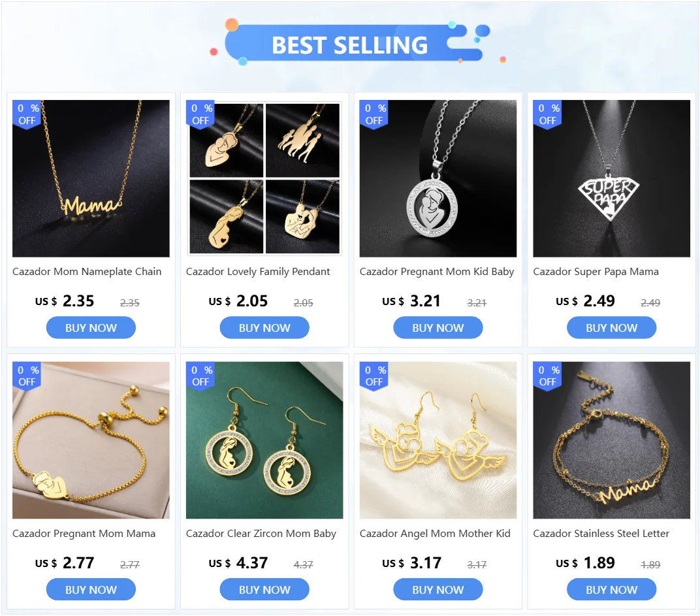Open the gold mom-and-baby bracelet image

[91, 440]
